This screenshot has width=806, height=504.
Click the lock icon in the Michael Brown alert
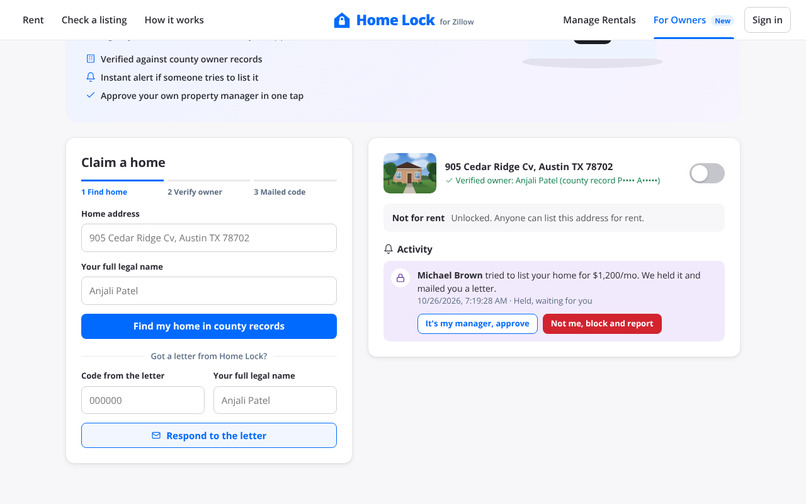tap(400, 278)
